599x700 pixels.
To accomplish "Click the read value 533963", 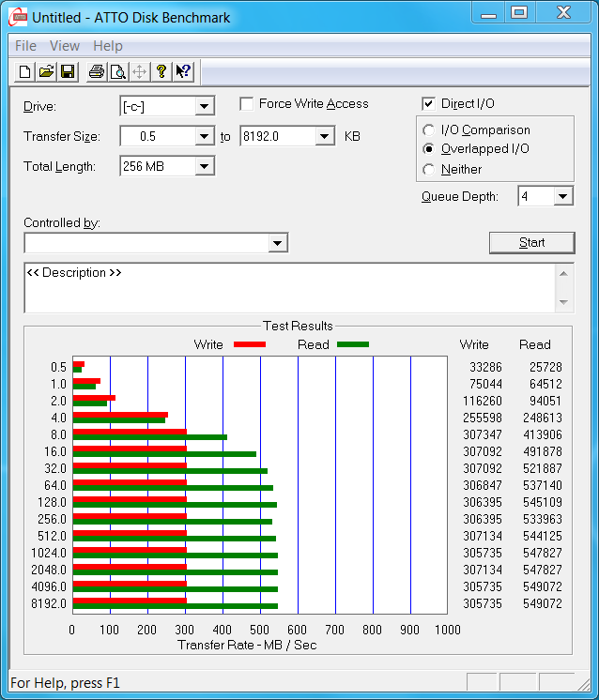I will (x=543, y=519).
